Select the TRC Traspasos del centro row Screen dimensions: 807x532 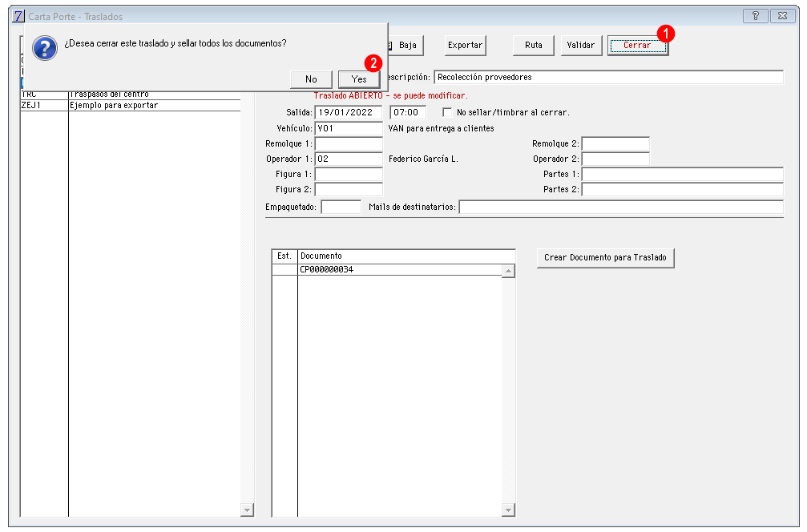pyautogui.click(x=130, y=95)
